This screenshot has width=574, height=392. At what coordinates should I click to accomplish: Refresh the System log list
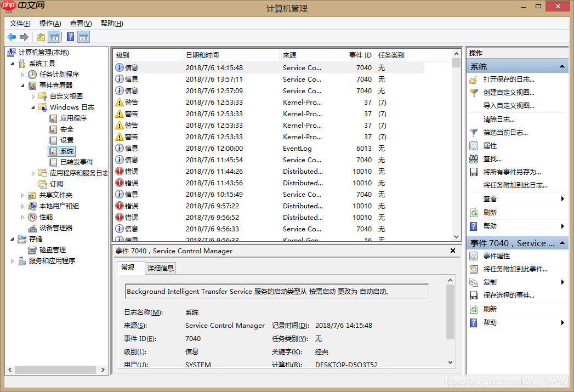click(x=490, y=212)
